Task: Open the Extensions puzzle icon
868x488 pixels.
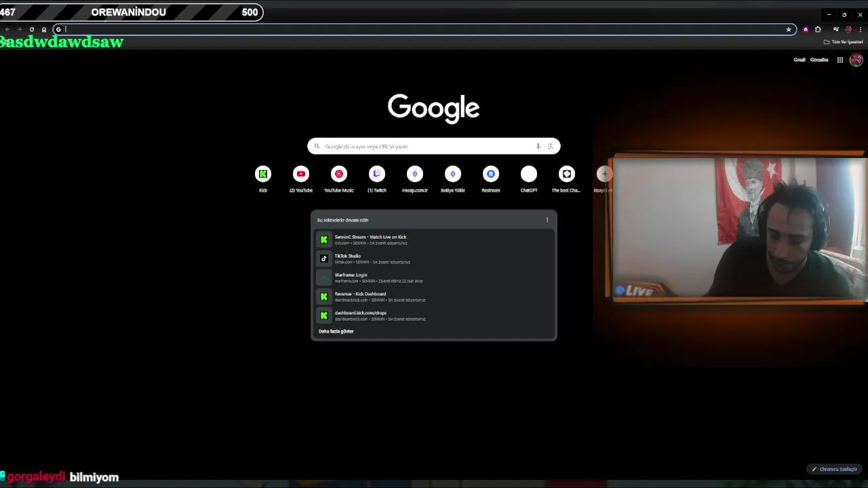Action: tap(818, 29)
